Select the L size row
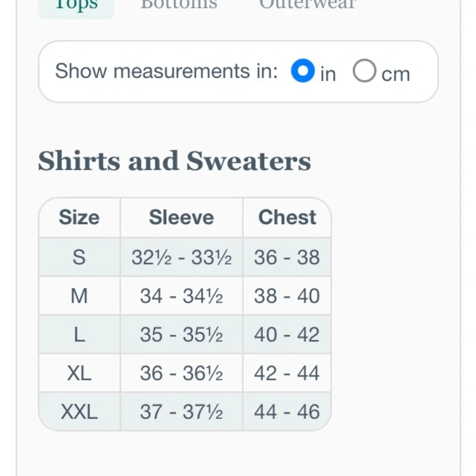Screen dimensions: 476x476 (x=80, y=334)
